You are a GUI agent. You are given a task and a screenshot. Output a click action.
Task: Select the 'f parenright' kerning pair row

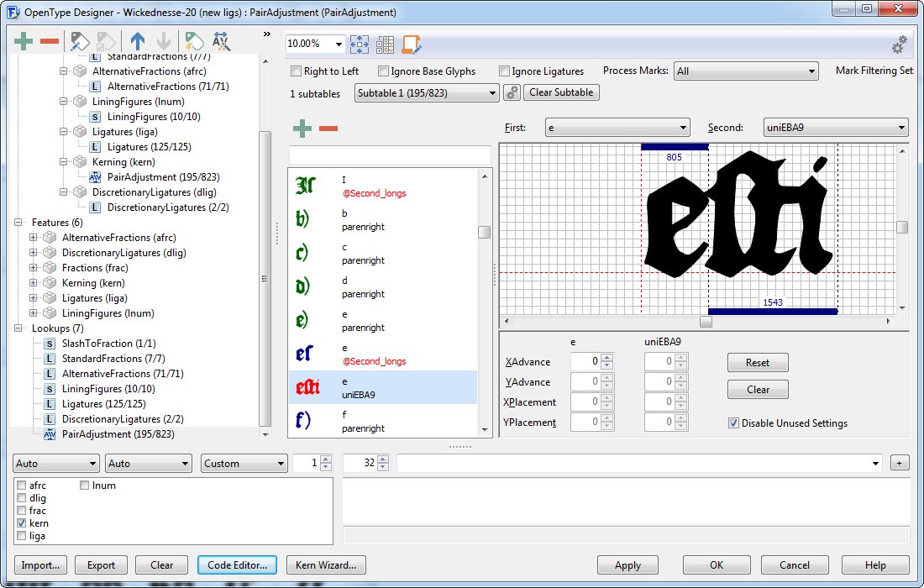click(x=382, y=421)
